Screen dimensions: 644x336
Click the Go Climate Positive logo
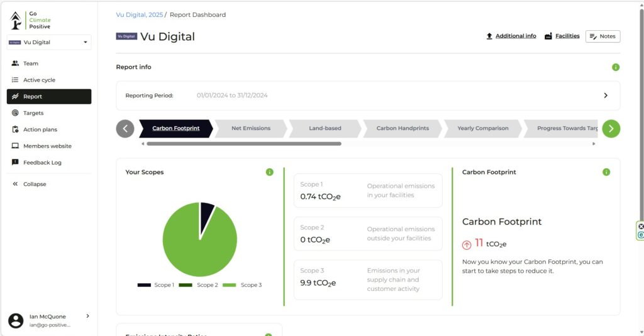(30, 20)
